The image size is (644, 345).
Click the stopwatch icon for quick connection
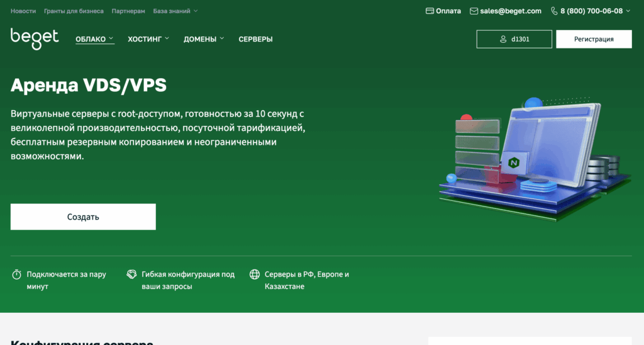17,274
